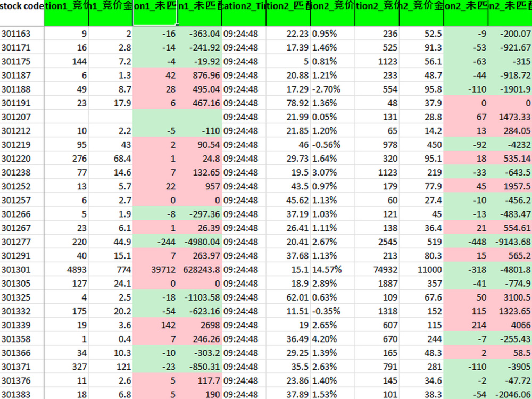Select stock code 301212
The width and height of the screenshot is (532, 399).
pos(22,131)
